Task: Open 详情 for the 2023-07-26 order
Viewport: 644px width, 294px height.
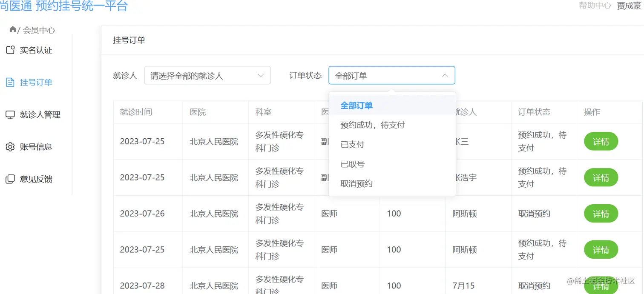Action: [x=601, y=214]
